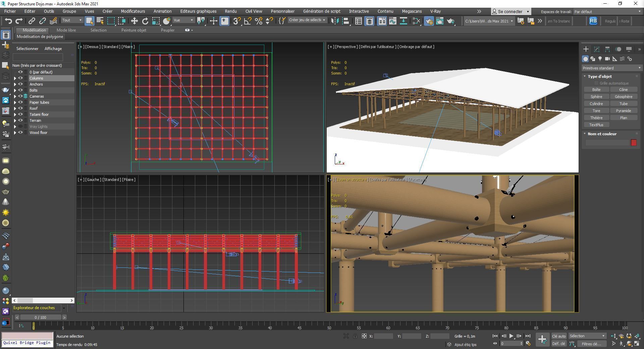Hide the Anchors layer eye icon
This screenshot has height=349, width=644.
[20, 84]
